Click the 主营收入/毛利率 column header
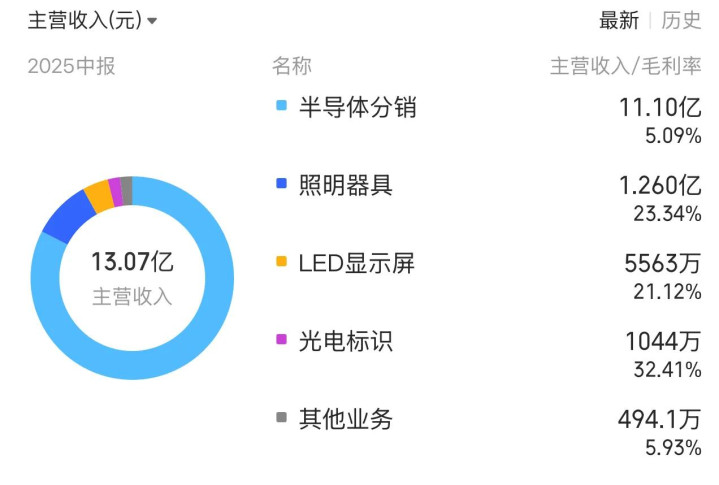Viewport: 719px width, 485px height. [x=625, y=66]
